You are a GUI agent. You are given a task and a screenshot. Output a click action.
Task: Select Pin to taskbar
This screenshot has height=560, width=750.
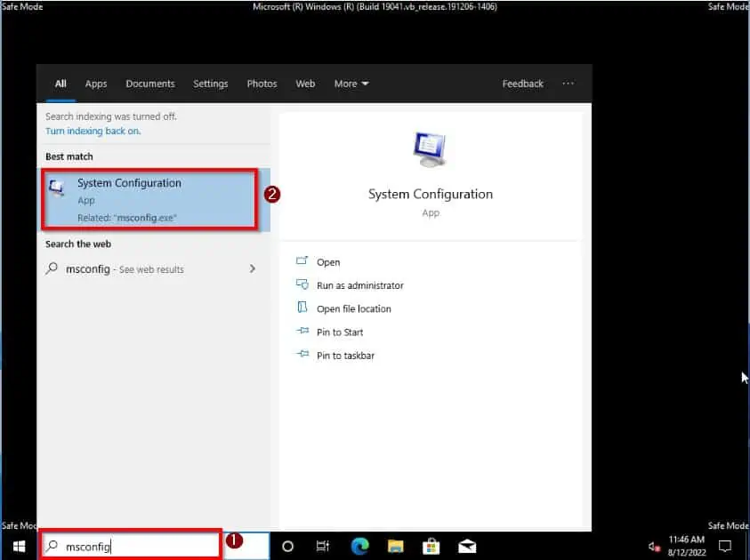coord(345,356)
